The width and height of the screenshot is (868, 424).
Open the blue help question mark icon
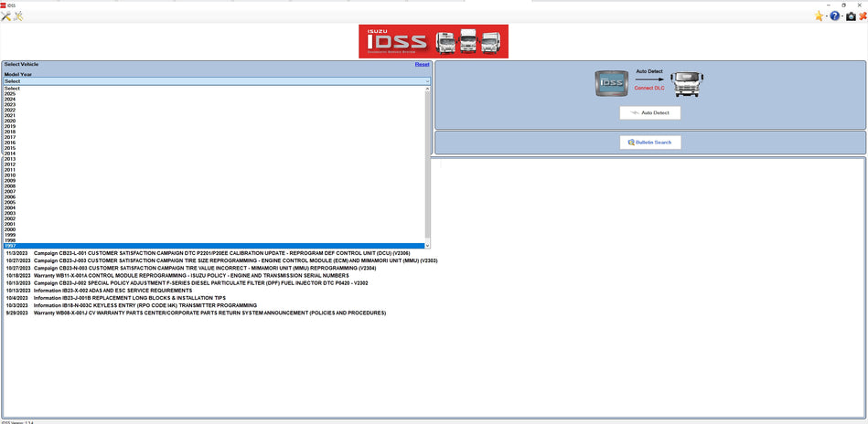pyautogui.click(x=834, y=16)
